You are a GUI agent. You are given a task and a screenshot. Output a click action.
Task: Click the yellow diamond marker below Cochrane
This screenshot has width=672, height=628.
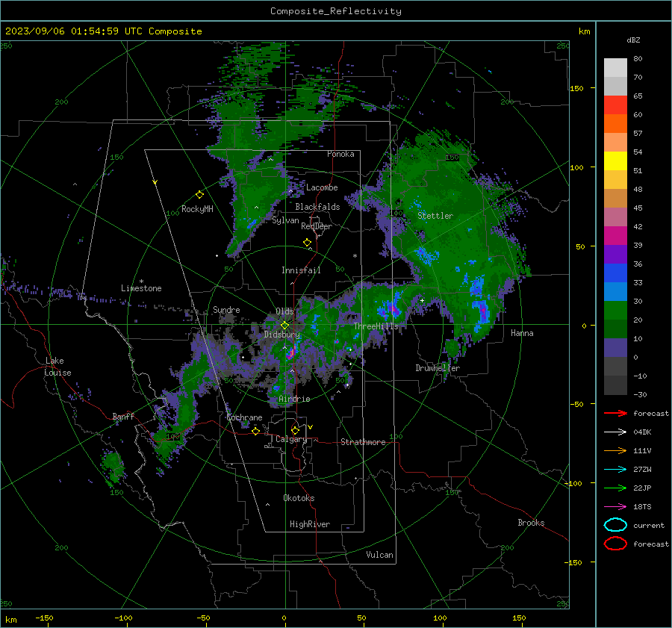point(255,431)
